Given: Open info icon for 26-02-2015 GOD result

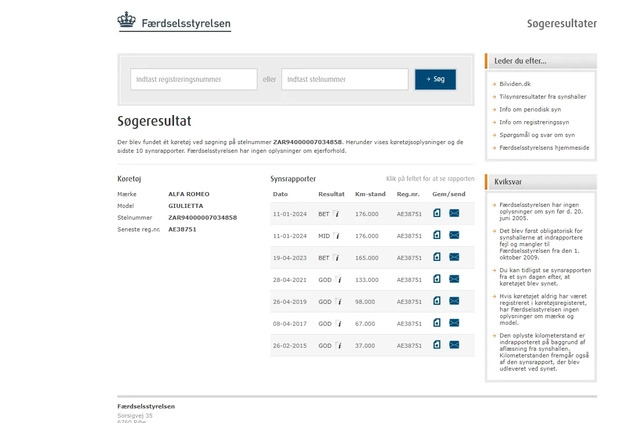Looking at the screenshot, I should [x=338, y=345].
